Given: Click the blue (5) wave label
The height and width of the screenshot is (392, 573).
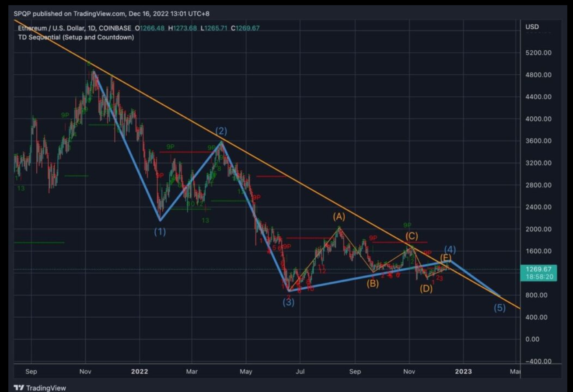Looking at the screenshot, I should [500, 308].
